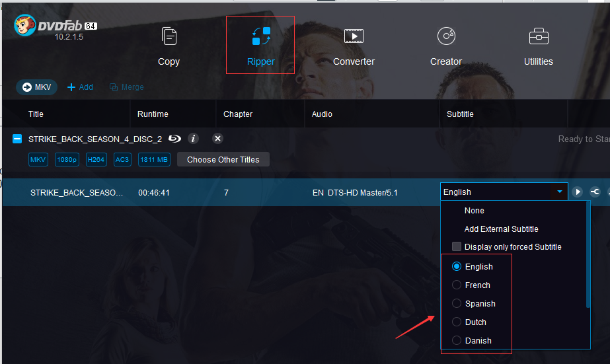Screen dimensions: 610x364
Task: Select None in subtitle list
Action: (x=475, y=210)
